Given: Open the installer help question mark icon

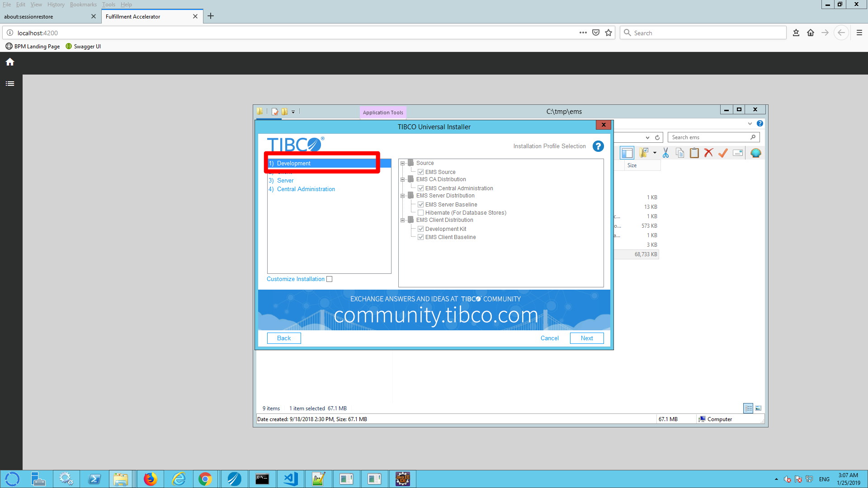Looking at the screenshot, I should tap(598, 146).
